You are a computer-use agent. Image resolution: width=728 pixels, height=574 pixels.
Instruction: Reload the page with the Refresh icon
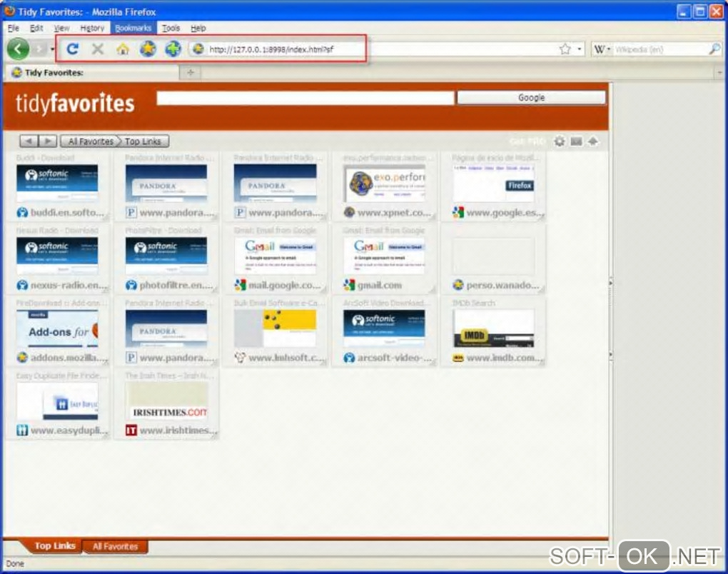click(72, 49)
